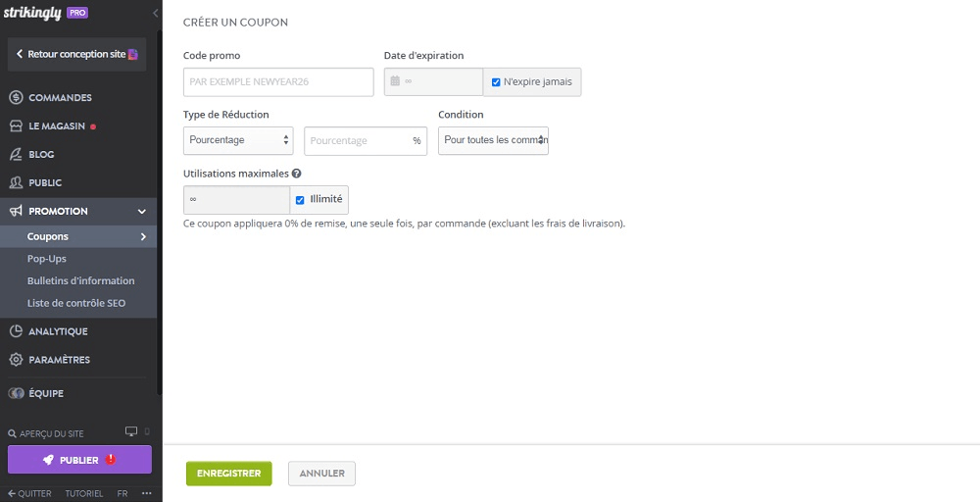Click the Analytique pie chart icon
980x502 pixels.
tap(16, 331)
